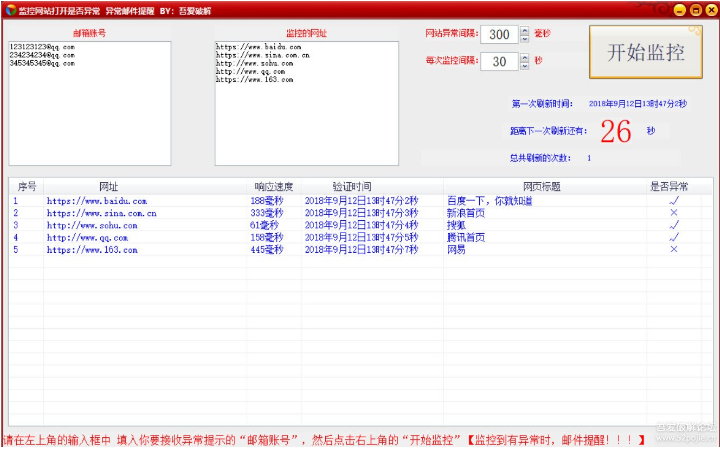This screenshot has width=720, height=451.
Task: Maximize the monitoring window
Action: click(x=693, y=10)
